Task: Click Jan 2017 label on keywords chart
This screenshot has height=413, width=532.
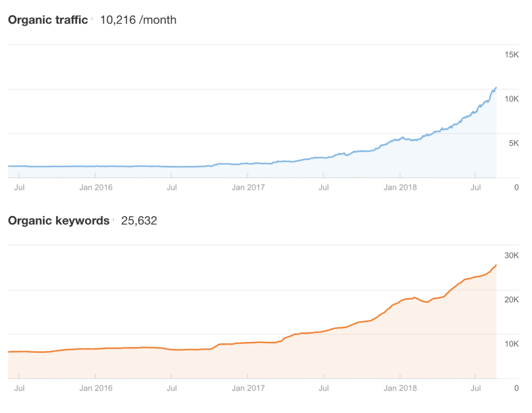Action: pyautogui.click(x=248, y=388)
